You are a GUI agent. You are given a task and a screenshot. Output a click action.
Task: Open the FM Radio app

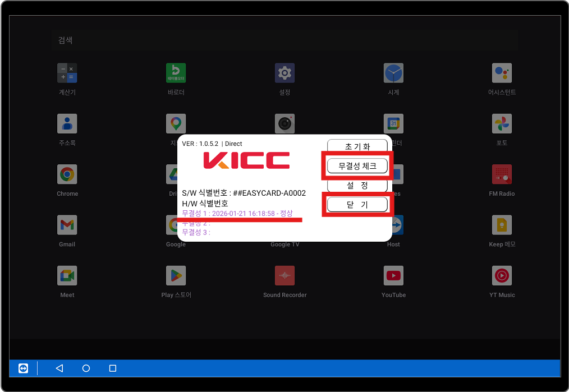502,174
